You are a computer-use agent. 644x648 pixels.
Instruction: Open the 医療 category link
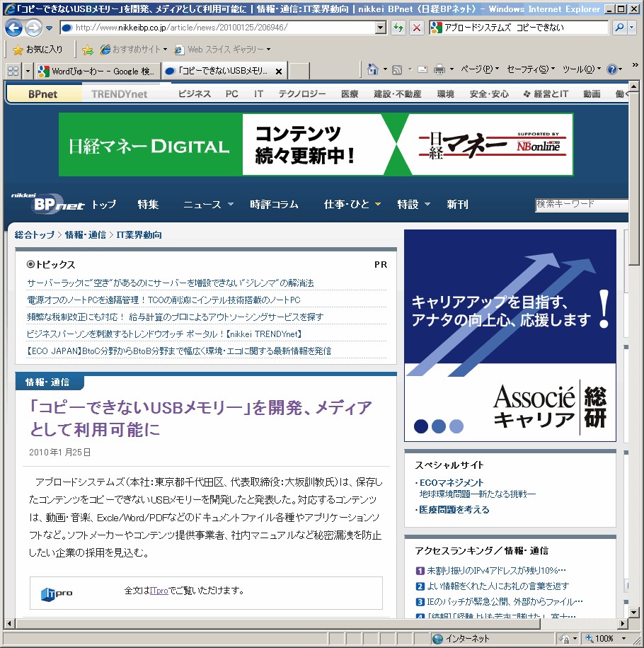click(350, 93)
